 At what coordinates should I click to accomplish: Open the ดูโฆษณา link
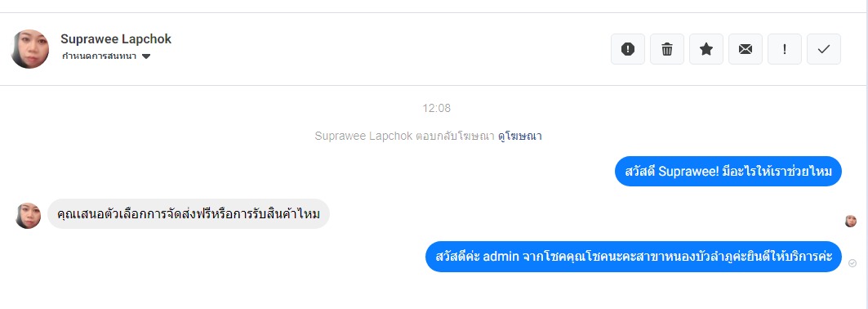point(519,137)
